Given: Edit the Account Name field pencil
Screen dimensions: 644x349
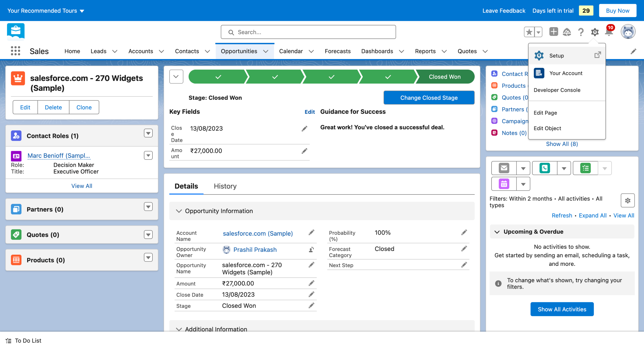Looking at the screenshot, I should click(311, 232).
